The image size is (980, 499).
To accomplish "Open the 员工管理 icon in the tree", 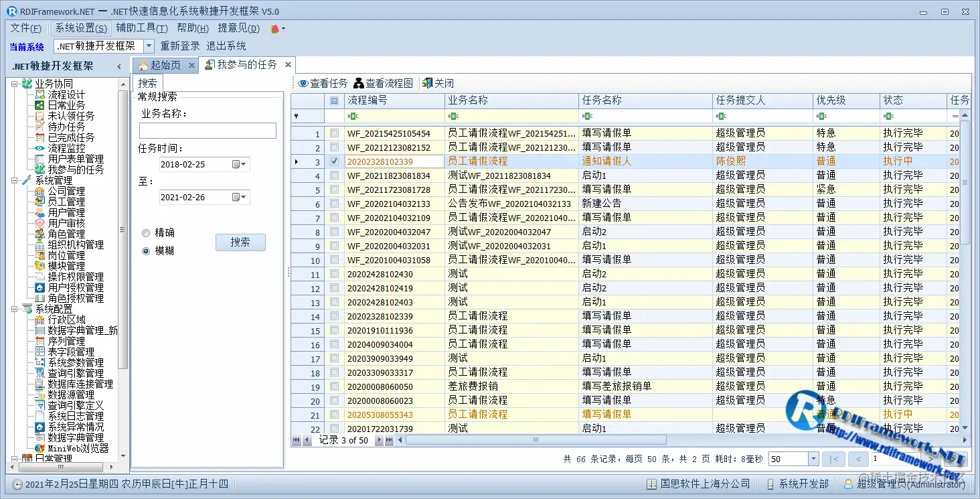I will [x=40, y=202].
